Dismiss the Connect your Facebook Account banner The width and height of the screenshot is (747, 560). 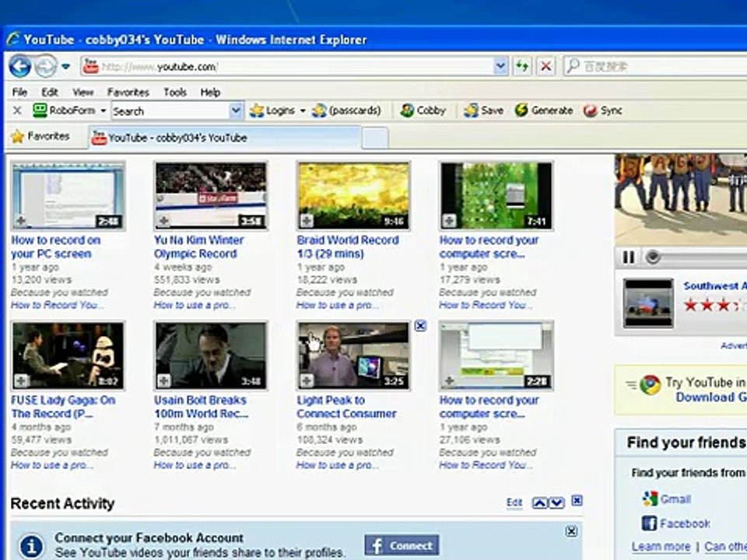tap(571, 531)
